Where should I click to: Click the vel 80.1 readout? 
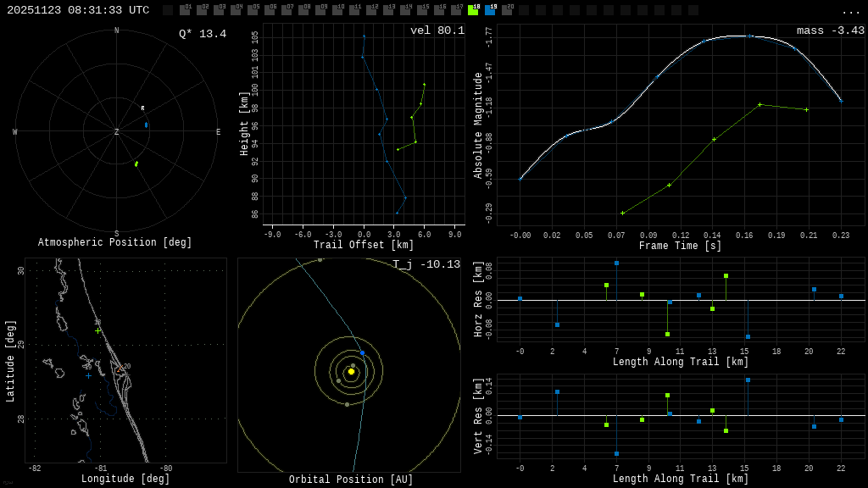click(437, 30)
